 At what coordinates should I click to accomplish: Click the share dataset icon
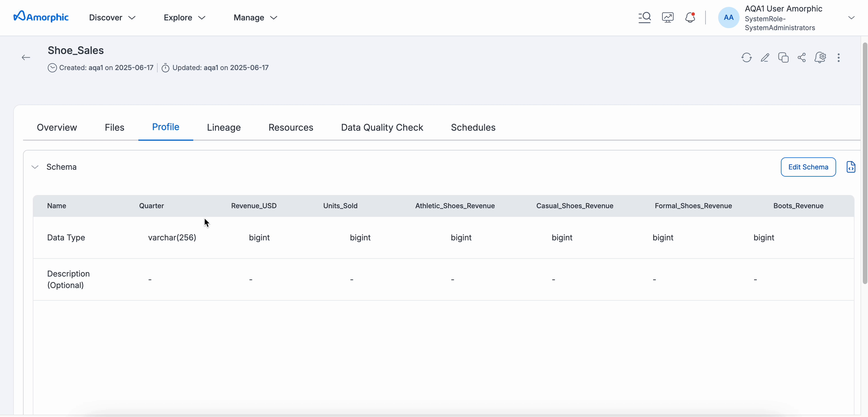[x=802, y=57]
